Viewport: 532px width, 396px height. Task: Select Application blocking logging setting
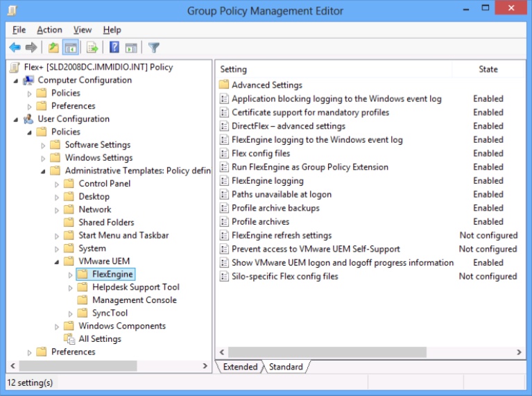tap(336, 98)
